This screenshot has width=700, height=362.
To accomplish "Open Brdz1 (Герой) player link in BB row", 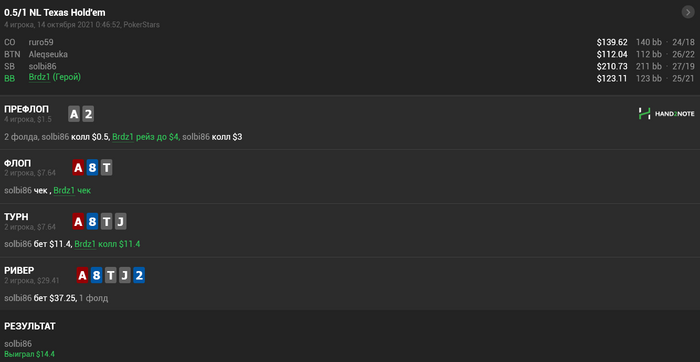I will coord(55,77).
